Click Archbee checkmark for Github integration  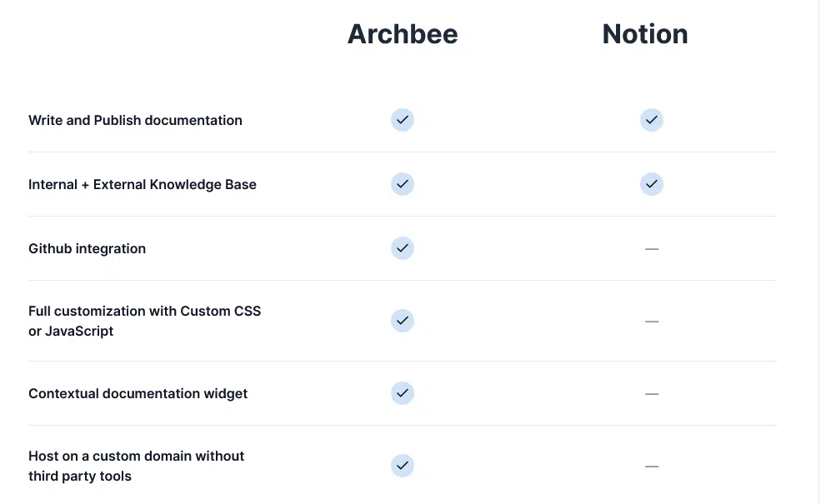click(403, 248)
